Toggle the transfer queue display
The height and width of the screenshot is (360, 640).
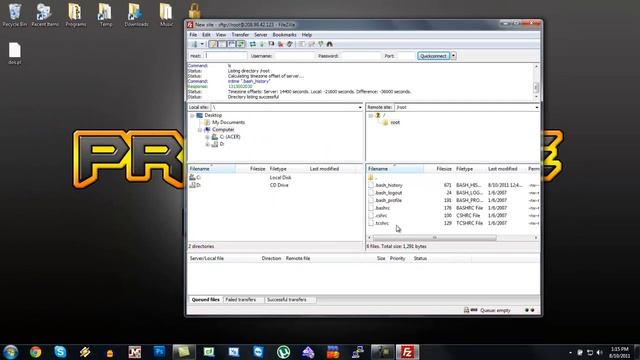click(241, 44)
